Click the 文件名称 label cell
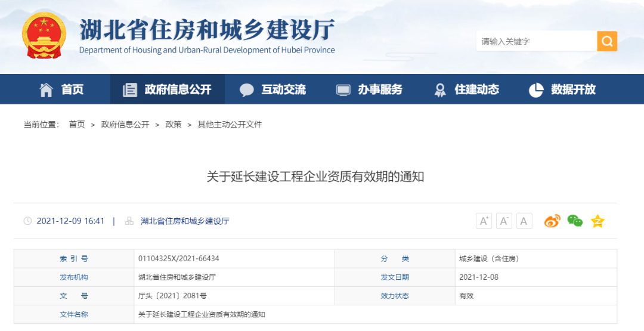This screenshot has height=331, width=644. click(74, 314)
